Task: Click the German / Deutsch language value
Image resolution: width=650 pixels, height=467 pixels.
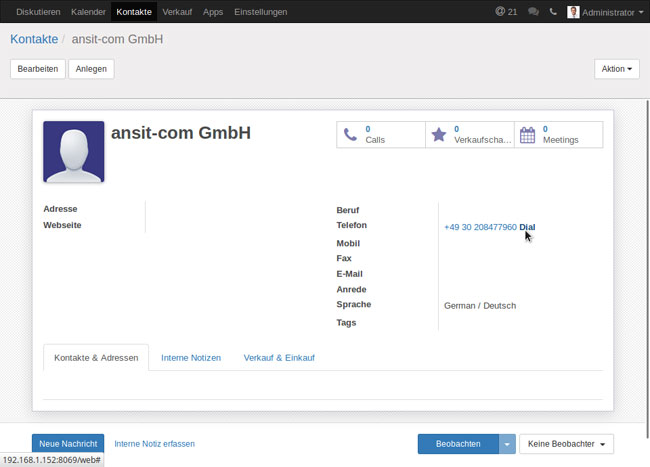Action: (480, 306)
